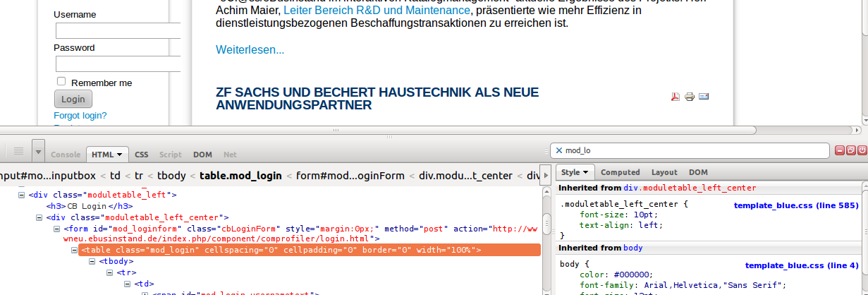Open PDF icon next to ZF Sachs article
Viewport: 868px width, 295px height.
click(x=675, y=97)
